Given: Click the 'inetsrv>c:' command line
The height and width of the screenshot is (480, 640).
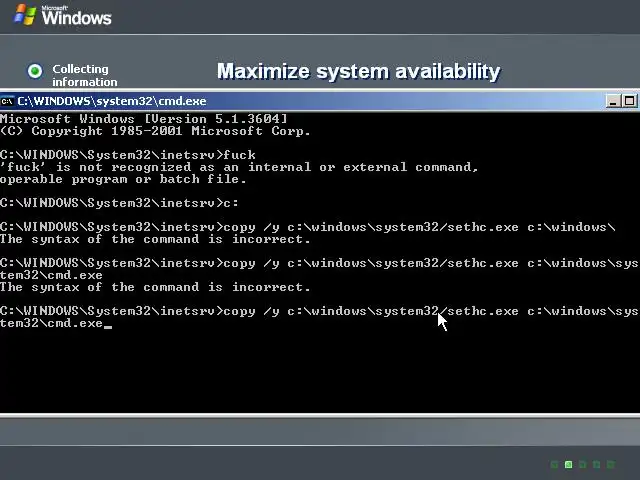Looking at the screenshot, I should [119, 203].
